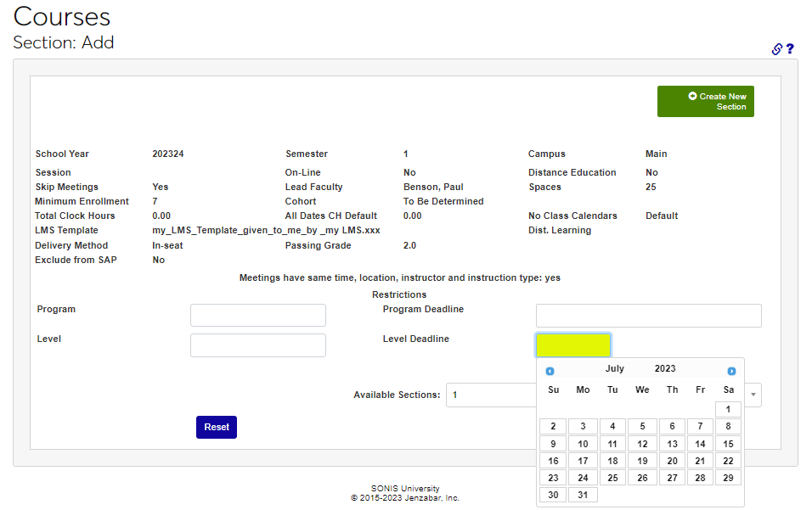Focus the Program Deadline field

tap(648, 316)
